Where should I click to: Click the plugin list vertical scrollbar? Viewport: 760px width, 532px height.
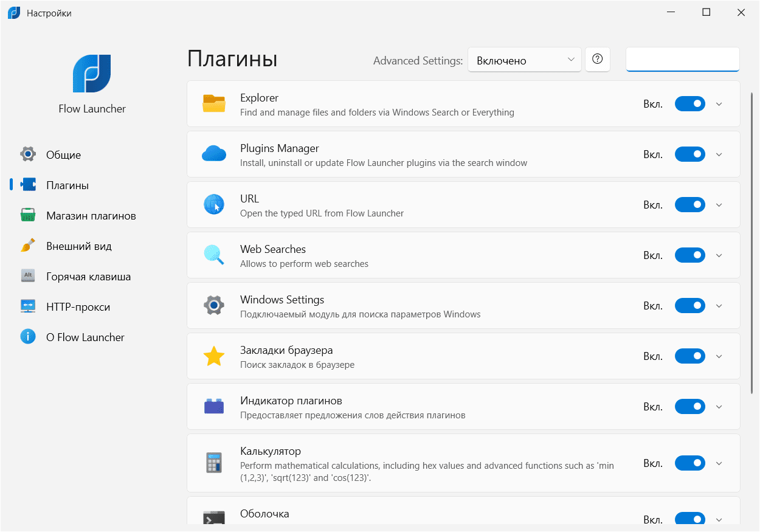pos(753,242)
